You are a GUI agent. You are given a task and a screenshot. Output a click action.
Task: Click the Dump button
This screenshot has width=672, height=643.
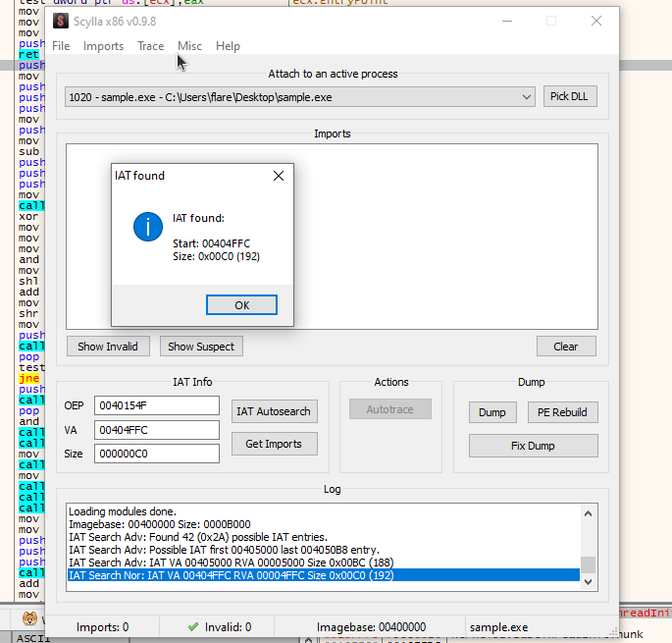click(x=492, y=412)
